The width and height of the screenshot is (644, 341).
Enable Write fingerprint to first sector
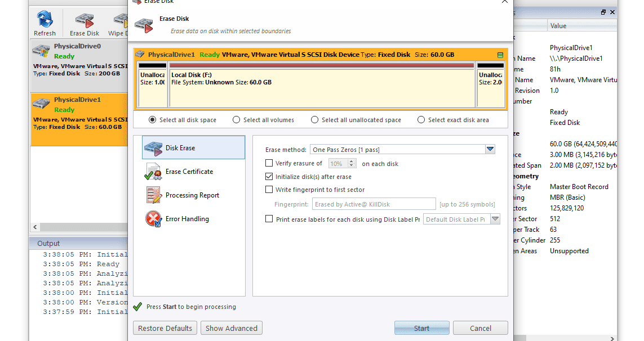pos(269,190)
